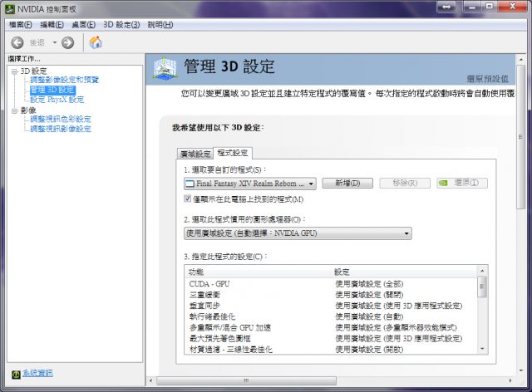Click the 管理 3D 設定 header icon

tap(165, 68)
